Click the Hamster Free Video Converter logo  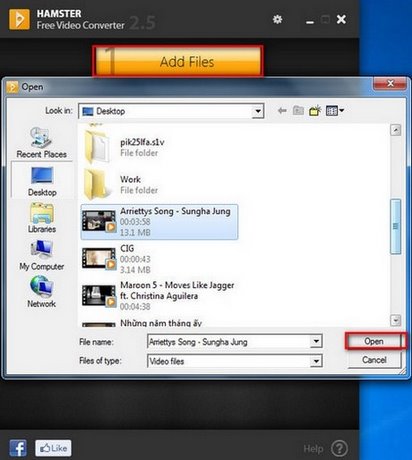click(19, 19)
